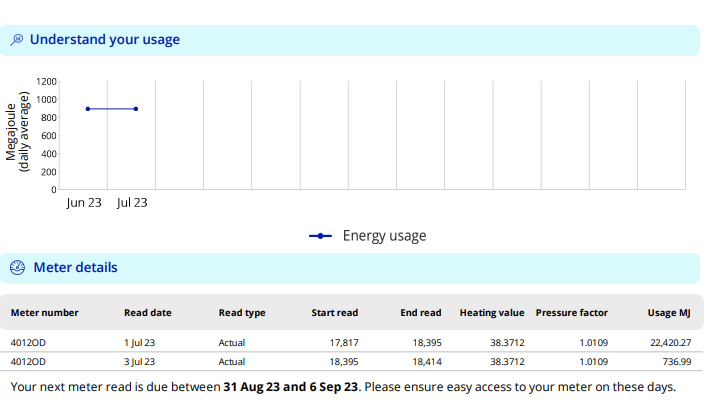Click the 22,420.27 usage value

pyautogui.click(x=670, y=343)
